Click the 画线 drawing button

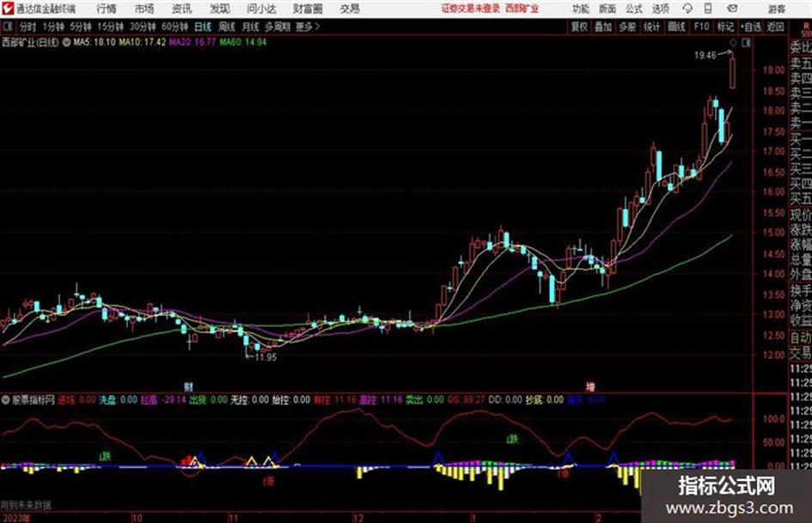pyautogui.click(x=676, y=27)
